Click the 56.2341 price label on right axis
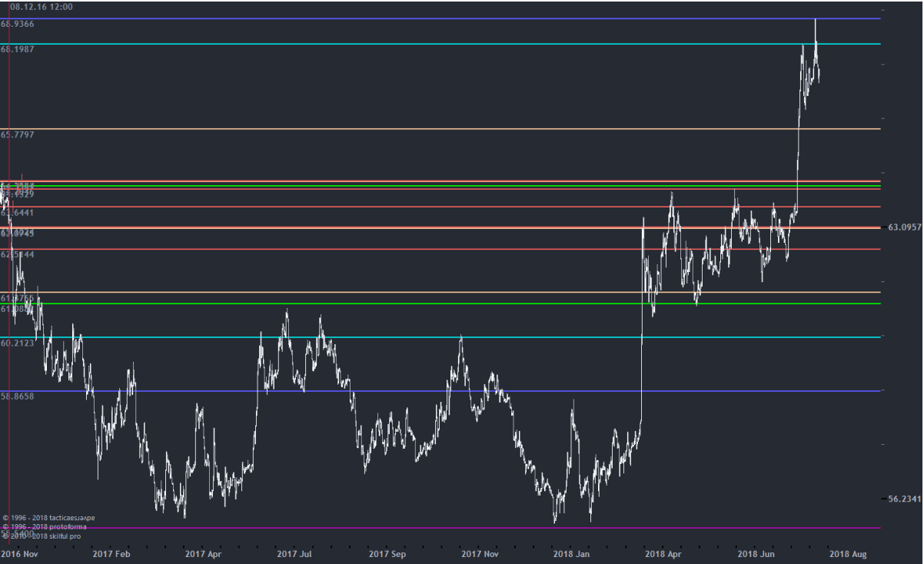The image size is (924, 564). pos(904,499)
